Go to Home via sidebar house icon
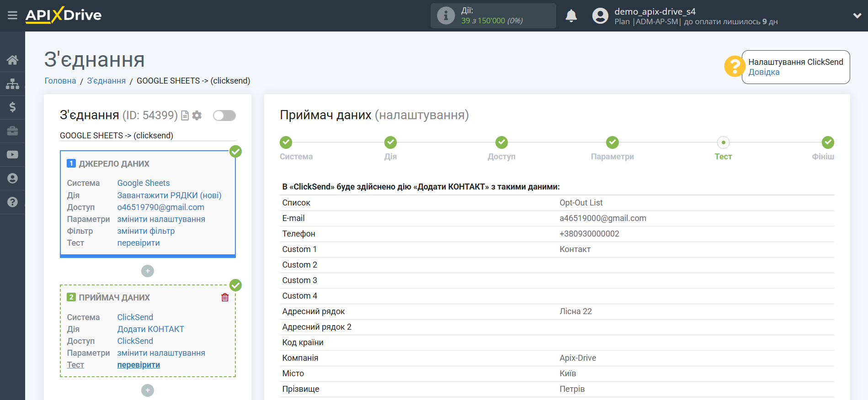 (12, 60)
